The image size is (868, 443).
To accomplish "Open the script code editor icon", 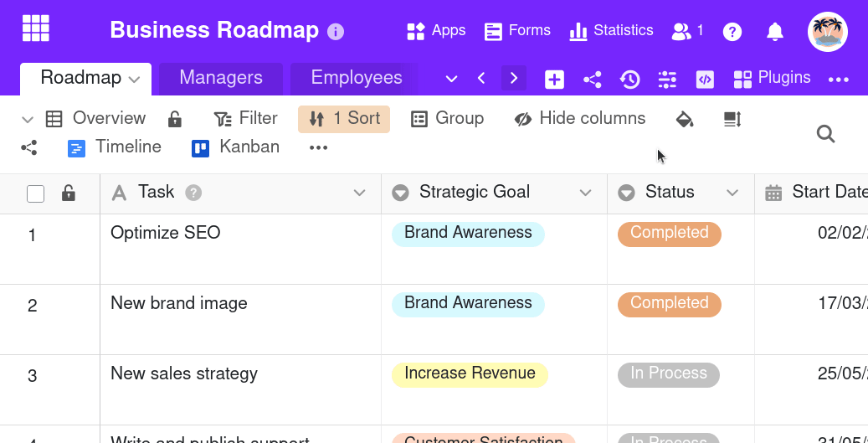I will tap(705, 79).
